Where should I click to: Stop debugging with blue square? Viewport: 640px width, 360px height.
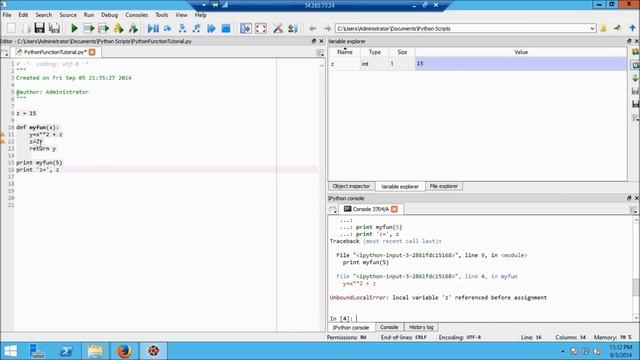click(226, 28)
